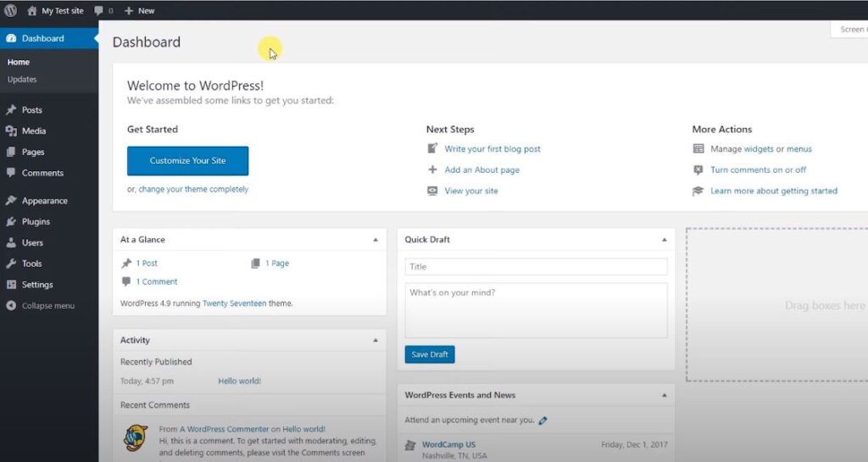Click the WordCamp US event icon
This screenshot has height=462, width=868.
pyautogui.click(x=410, y=445)
